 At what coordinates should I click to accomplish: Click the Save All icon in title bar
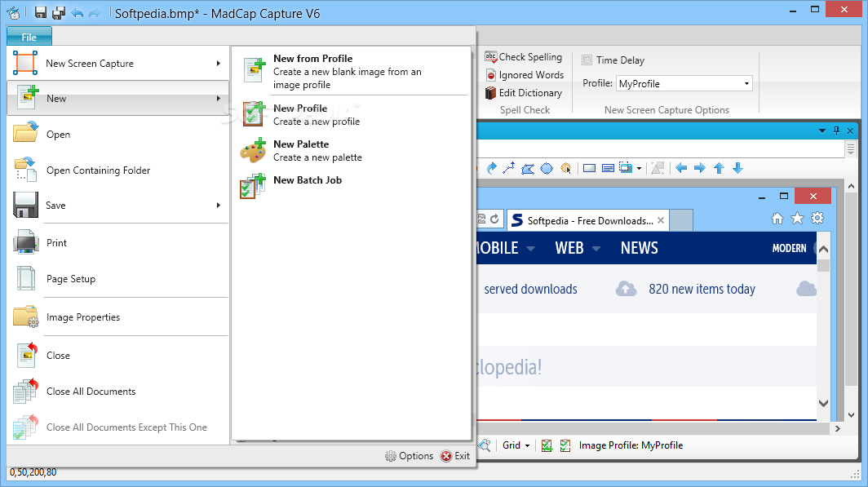58,13
